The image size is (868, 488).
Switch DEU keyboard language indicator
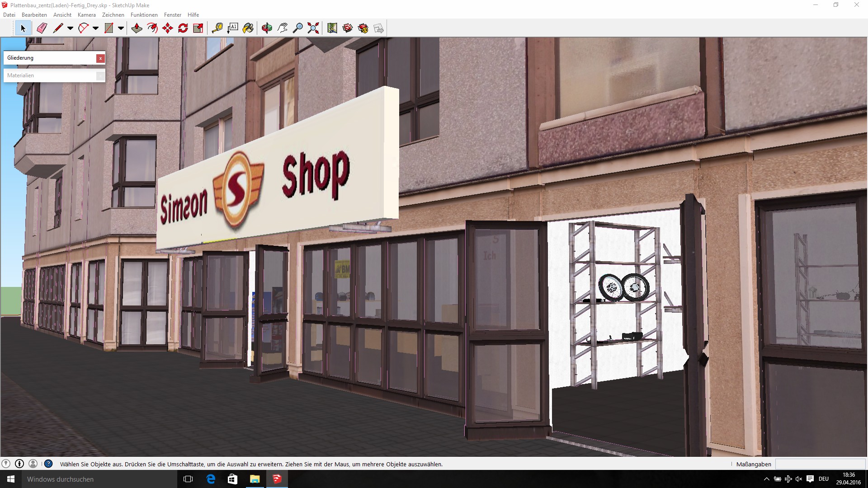[824, 479]
